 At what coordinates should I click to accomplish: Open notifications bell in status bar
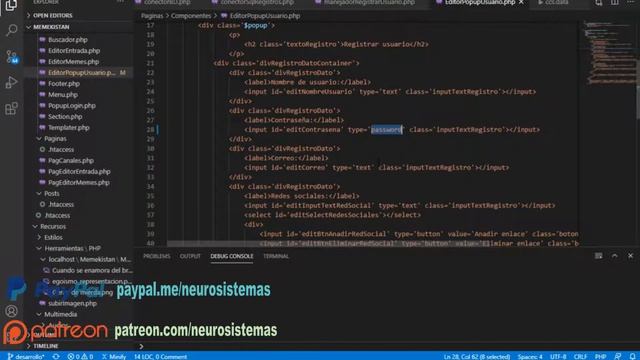coord(632,356)
